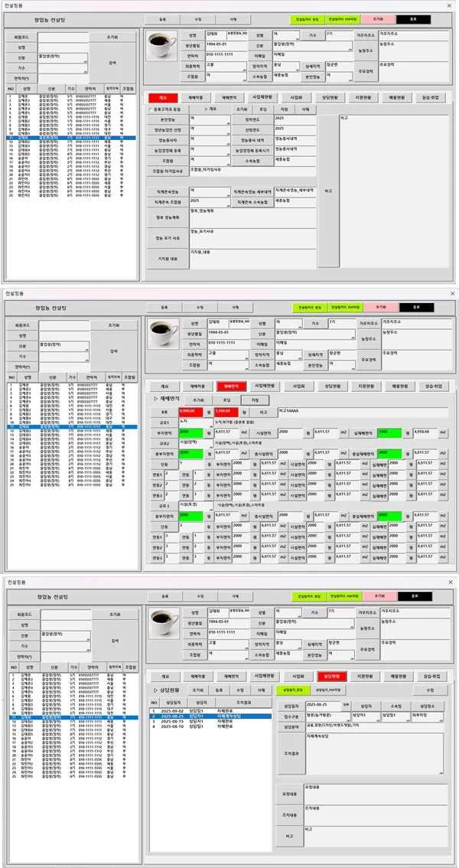Click 조치결과 text area in bottom window
Viewport: 459px width, 868px height.
coord(374,754)
